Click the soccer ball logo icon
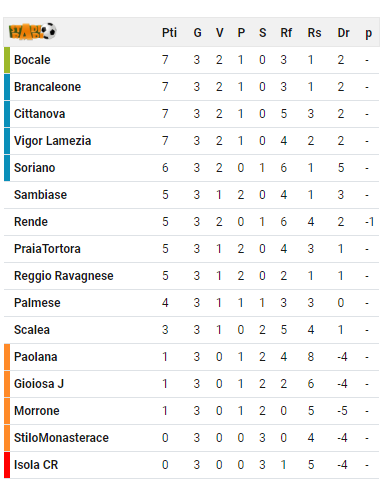 point(33,31)
